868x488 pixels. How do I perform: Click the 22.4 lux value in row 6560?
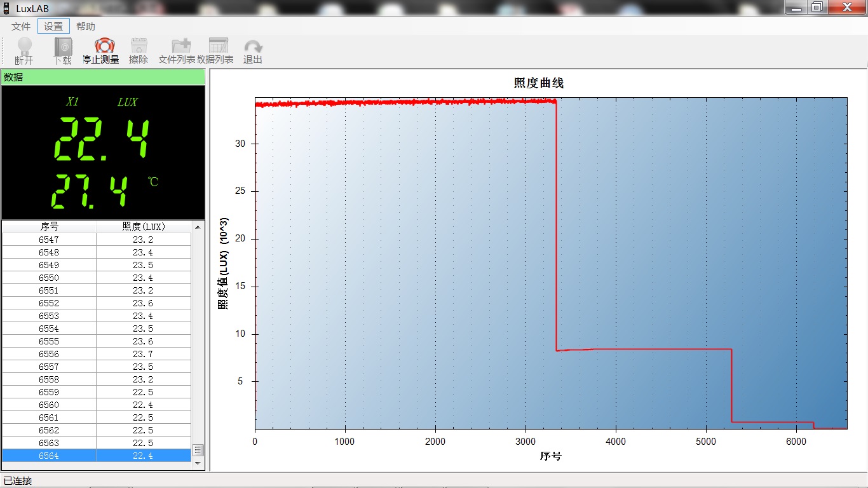click(143, 405)
